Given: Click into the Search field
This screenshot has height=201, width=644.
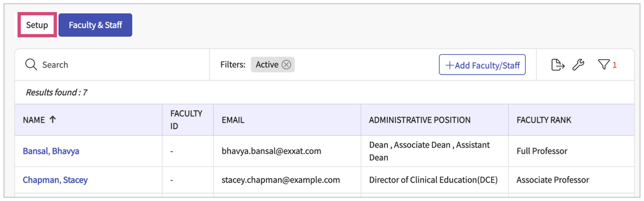Looking at the screenshot, I should coord(121,65).
